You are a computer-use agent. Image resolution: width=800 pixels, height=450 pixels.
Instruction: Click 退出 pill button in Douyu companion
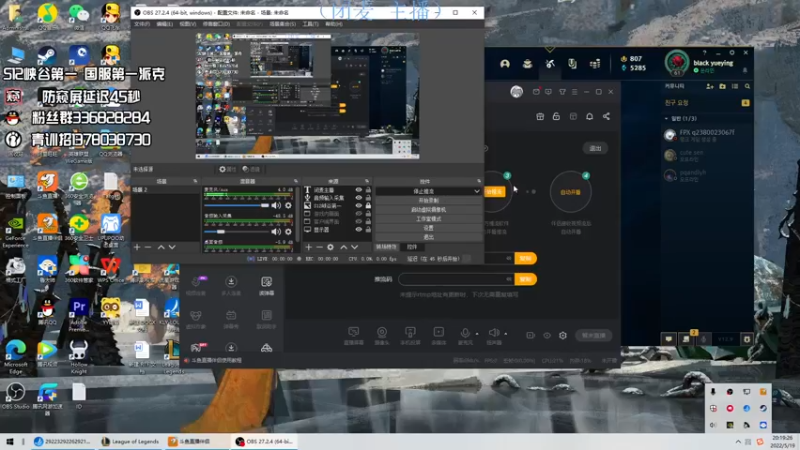point(595,148)
